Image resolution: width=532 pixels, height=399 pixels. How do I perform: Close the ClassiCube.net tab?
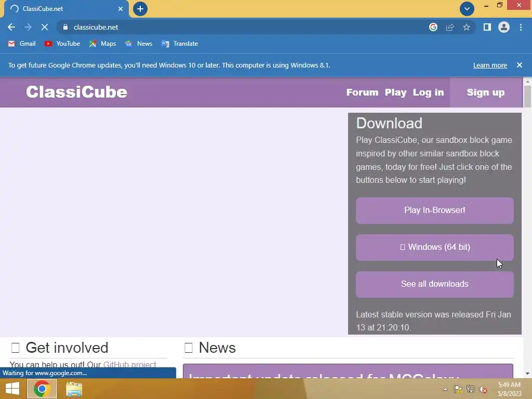pos(121,9)
